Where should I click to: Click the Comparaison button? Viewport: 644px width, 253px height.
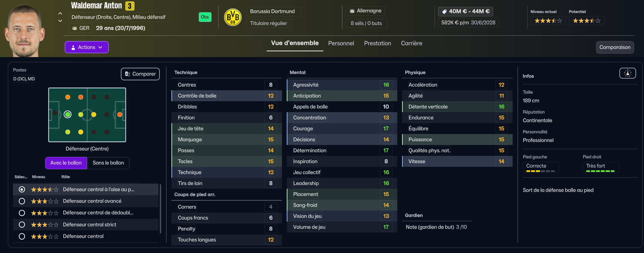(615, 47)
